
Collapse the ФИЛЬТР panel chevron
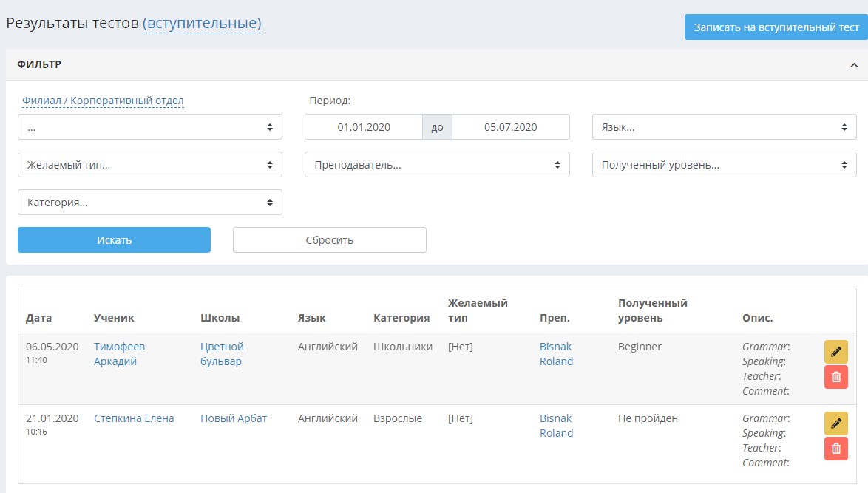(854, 65)
